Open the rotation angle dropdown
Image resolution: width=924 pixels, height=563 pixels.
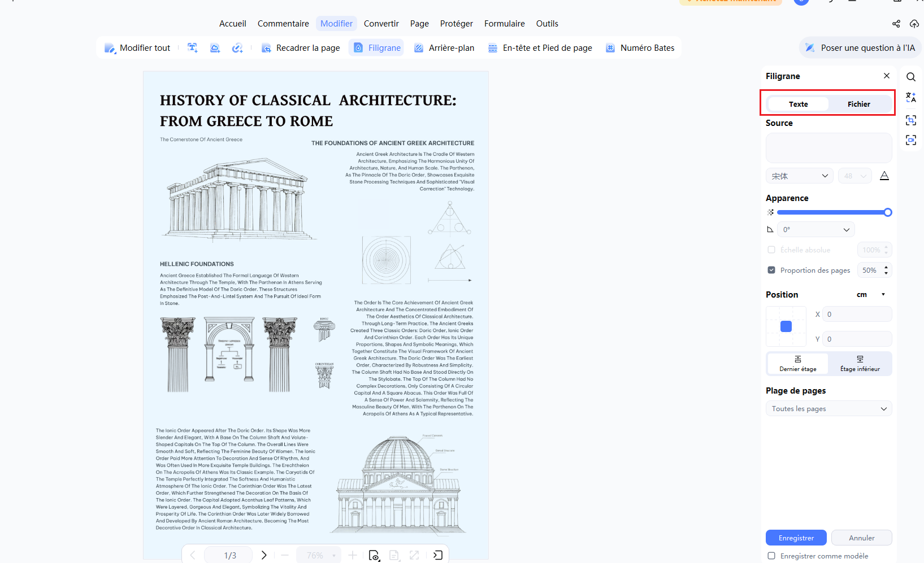point(816,229)
